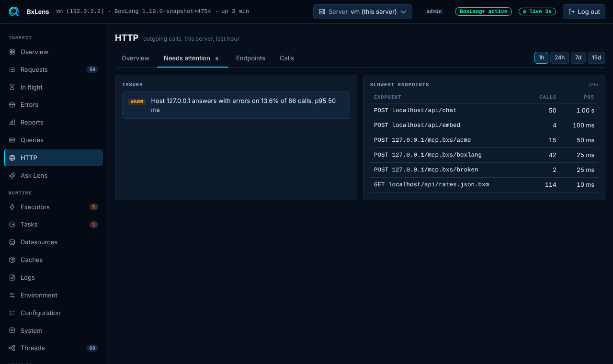Click the Threads branching icon
Screen dimensions: 613x364
(12, 348)
